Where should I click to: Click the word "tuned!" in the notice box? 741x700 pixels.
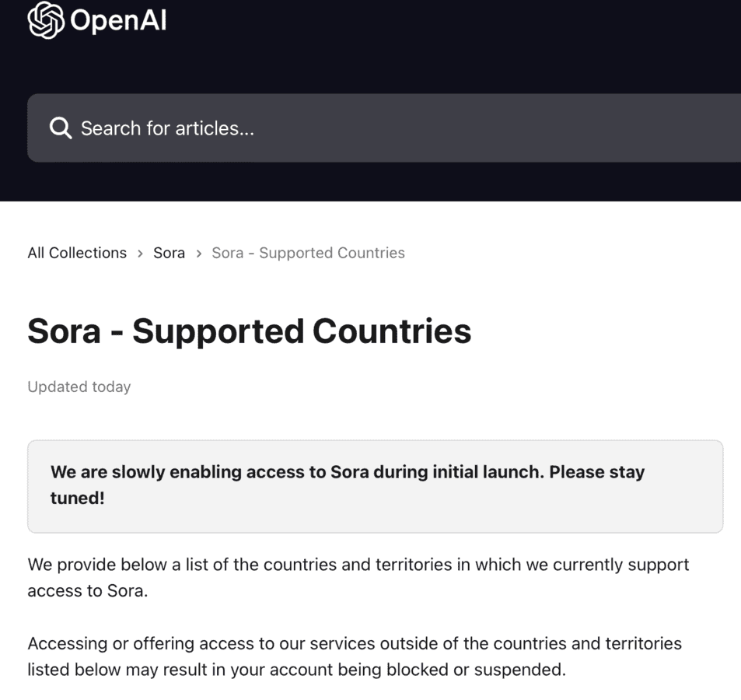click(77, 499)
